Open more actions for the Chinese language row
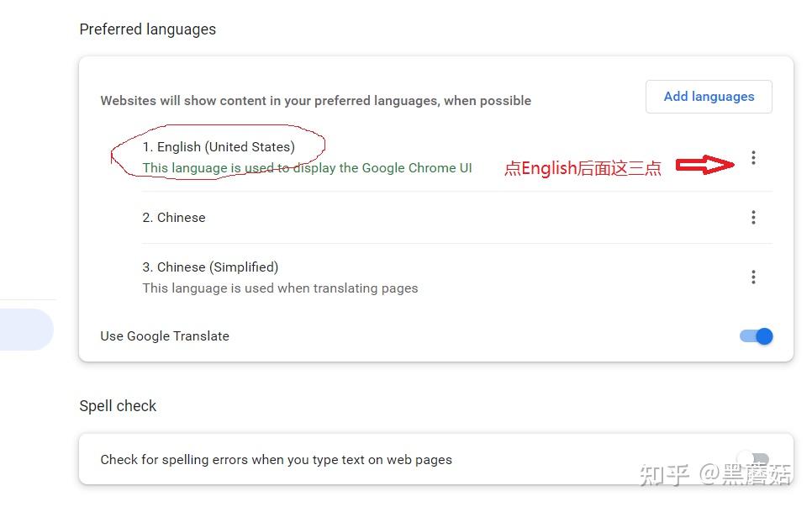Viewport: 812px width, 507px height. [753, 218]
